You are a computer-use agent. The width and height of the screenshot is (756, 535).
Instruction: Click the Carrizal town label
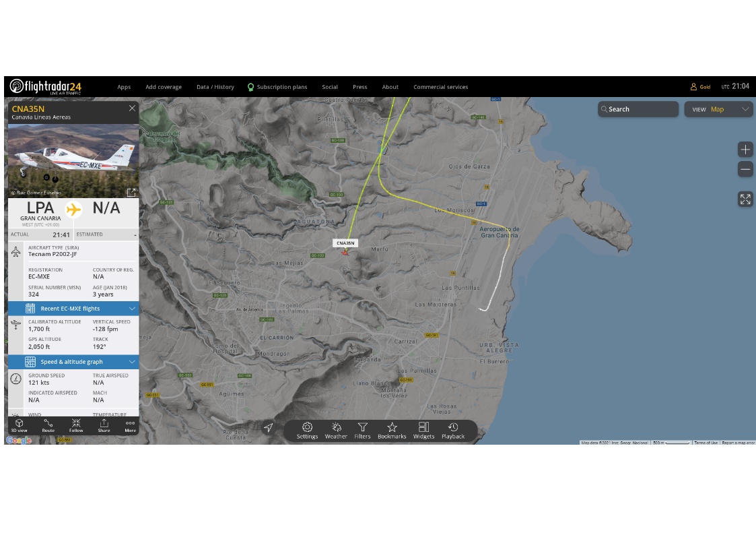pyautogui.click(x=405, y=341)
